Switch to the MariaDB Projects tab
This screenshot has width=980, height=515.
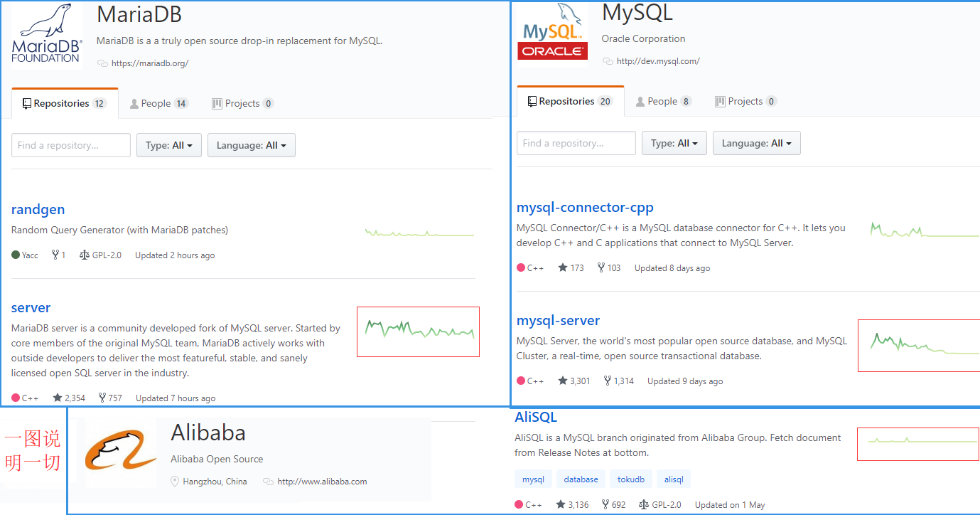pos(243,103)
